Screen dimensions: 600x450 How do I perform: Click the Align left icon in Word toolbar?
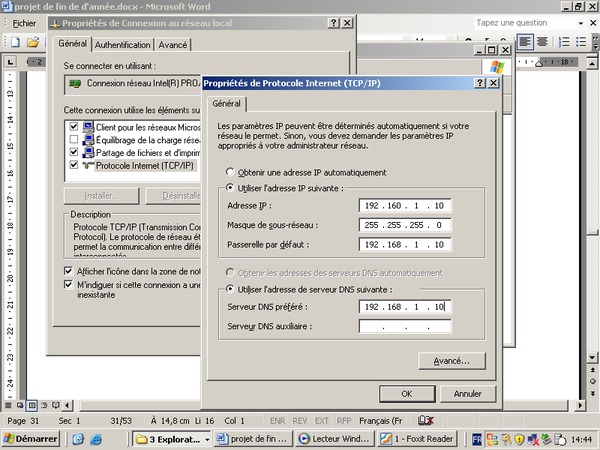tap(525, 41)
